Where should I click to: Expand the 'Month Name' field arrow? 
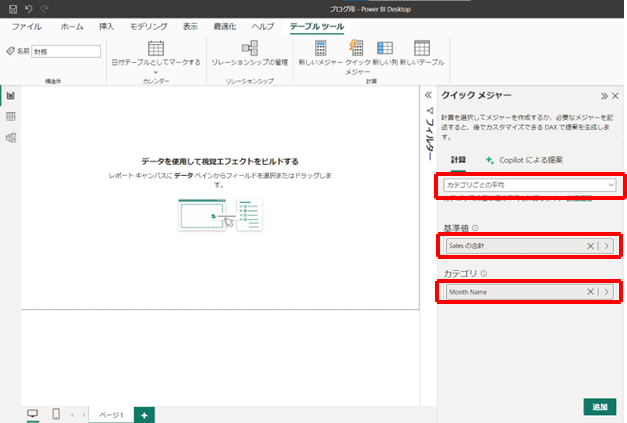[x=607, y=292]
